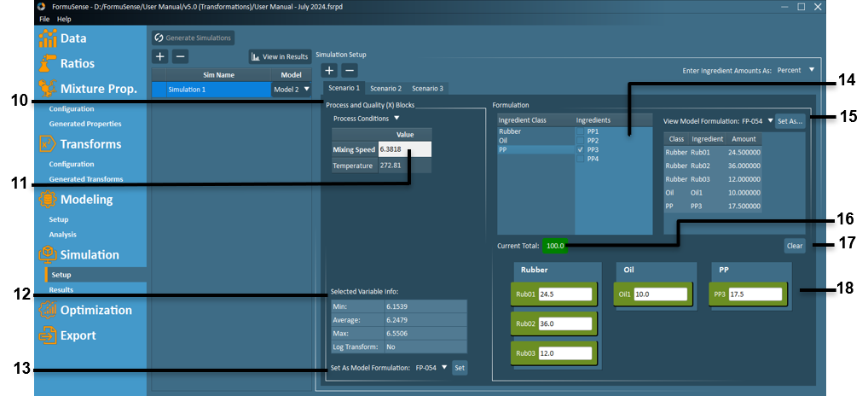Click the Rub02 row amount 36.000000
Viewport: 868px width, 396px height.
tap(744, 166)
